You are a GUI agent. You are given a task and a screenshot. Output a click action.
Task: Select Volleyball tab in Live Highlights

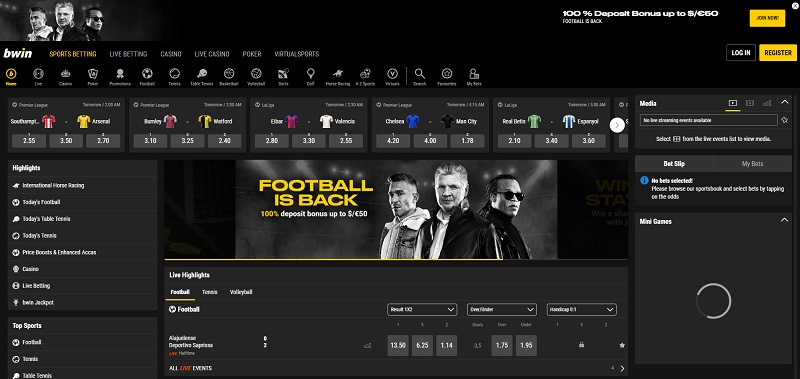[x=241, y=292]
